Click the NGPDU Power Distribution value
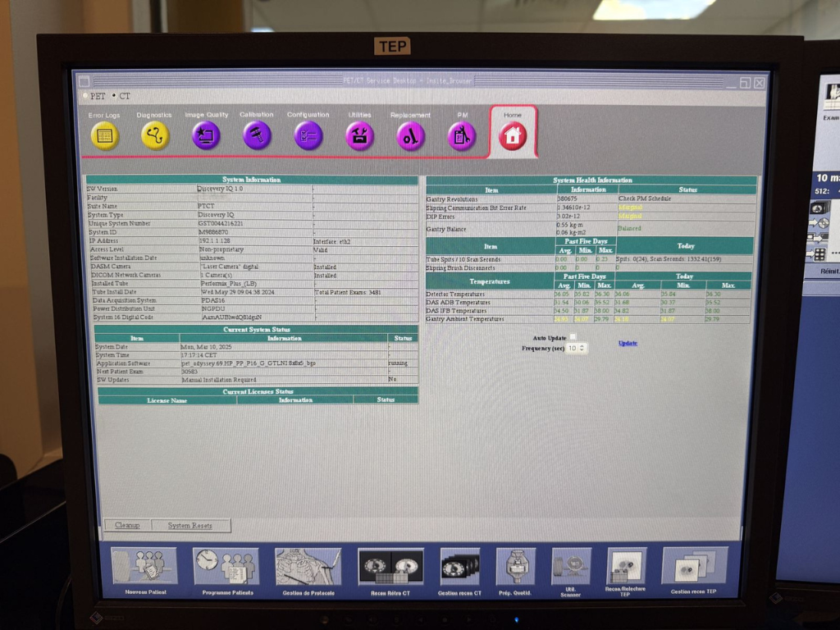The image size is (840, 630). 213,308
